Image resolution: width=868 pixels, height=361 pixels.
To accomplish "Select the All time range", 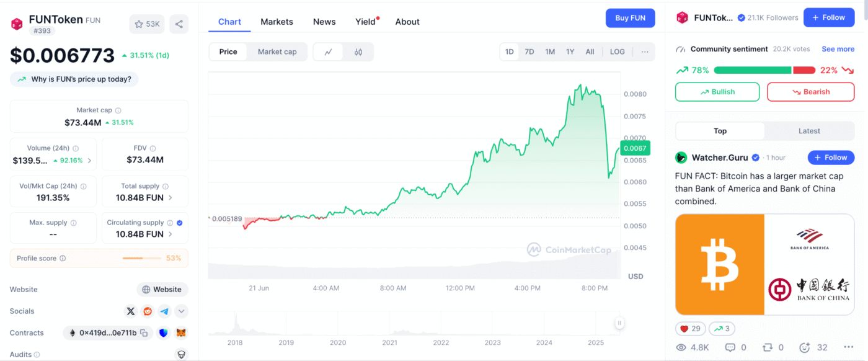I will (x=590, y=52).
